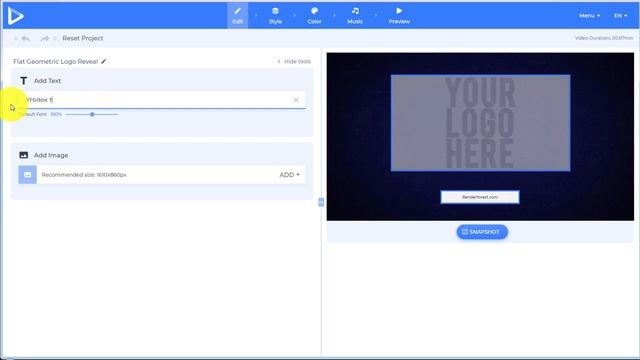The width and height of the screenshot is (640, 360).
Task: Click Reset Project
Action: (x=82, y=38)
